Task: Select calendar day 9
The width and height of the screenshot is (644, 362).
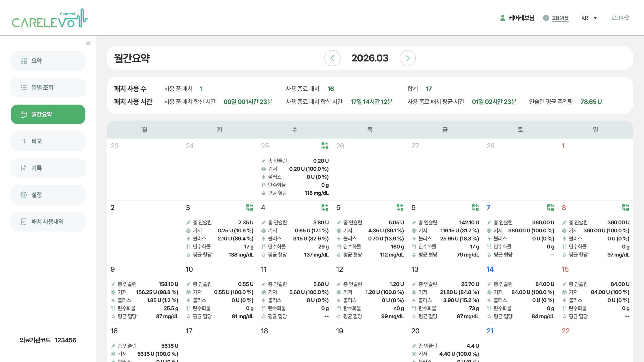Action: point(113,269)
